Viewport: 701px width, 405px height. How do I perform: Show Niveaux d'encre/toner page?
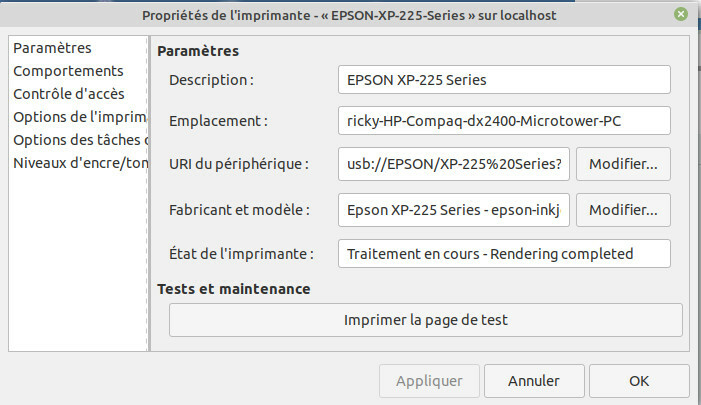[80, 163]
